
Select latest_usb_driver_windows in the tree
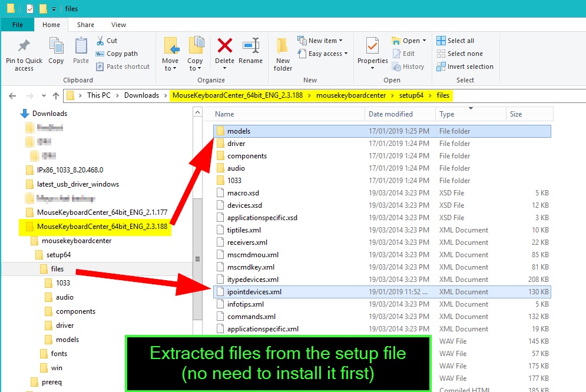(78, 184)
